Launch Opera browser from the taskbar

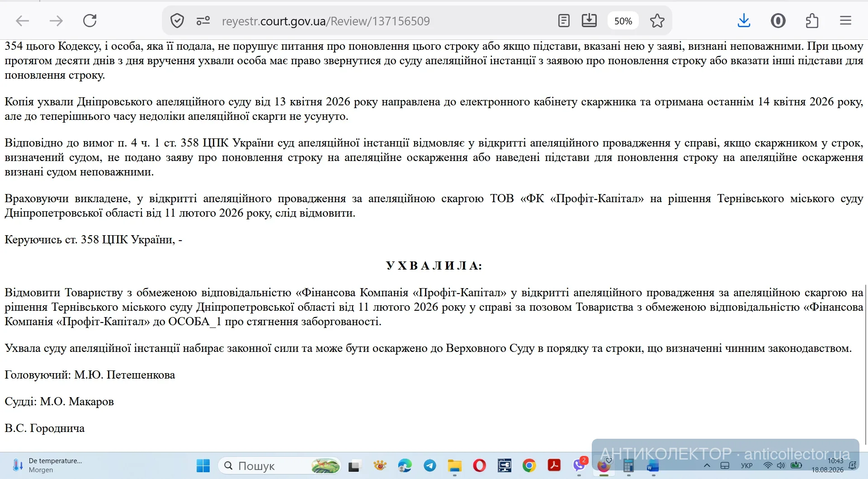[x=480, y=465]
